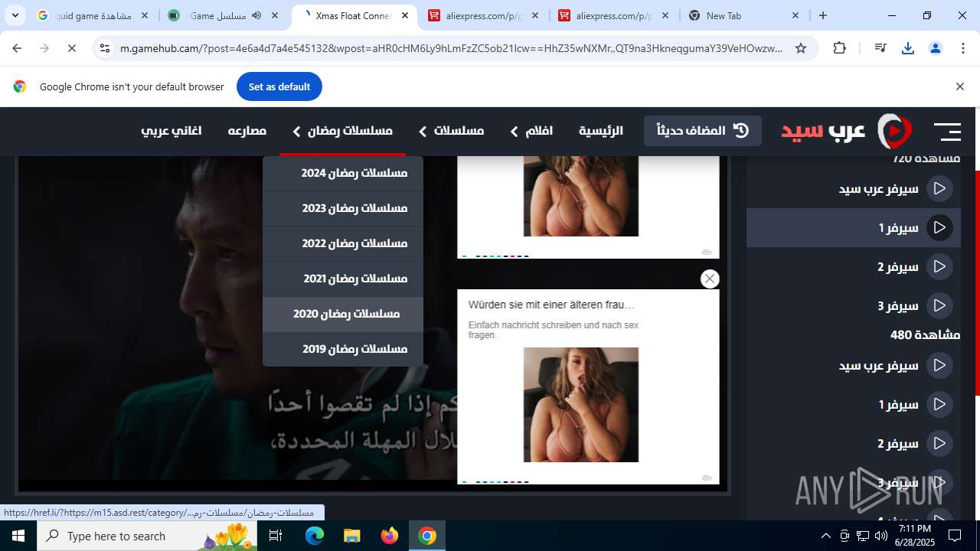Close the ad popup with X circle

[710, 279]
